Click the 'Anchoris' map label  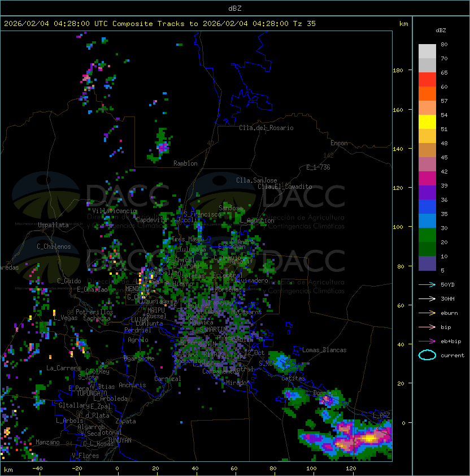[x=132, y=385]
